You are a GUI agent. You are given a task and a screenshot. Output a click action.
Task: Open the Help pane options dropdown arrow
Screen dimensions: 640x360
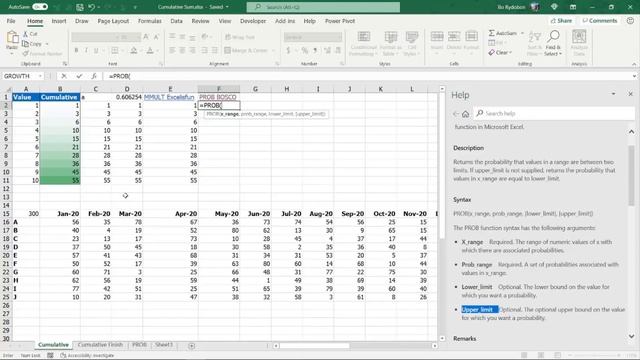[613, 94]
